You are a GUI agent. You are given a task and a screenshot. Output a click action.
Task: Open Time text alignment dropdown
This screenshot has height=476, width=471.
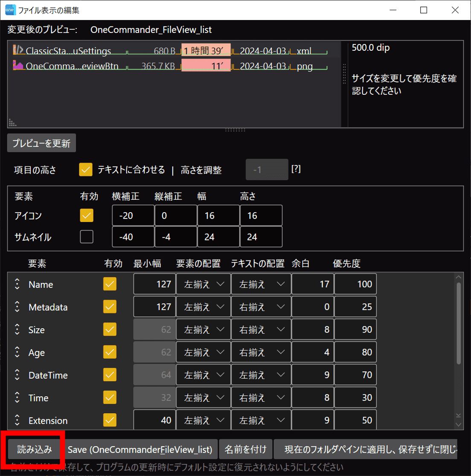pyautogui.click(x=261, y=397)
